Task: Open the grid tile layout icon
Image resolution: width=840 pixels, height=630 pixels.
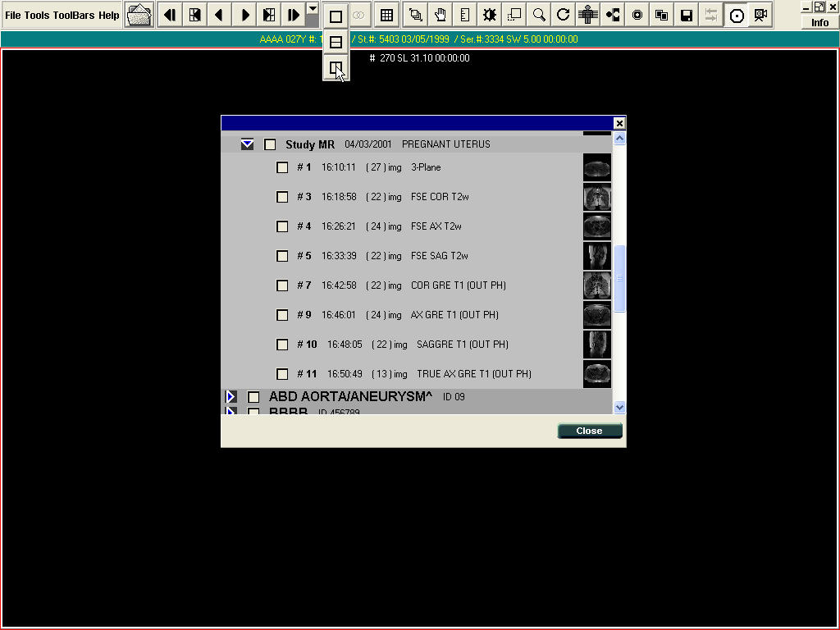Action: pos(386,15)
